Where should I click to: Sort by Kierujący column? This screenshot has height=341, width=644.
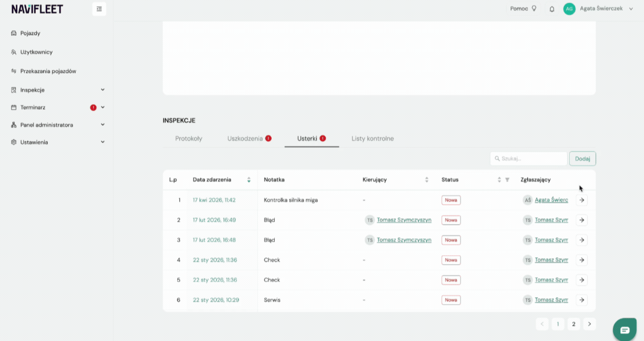(x=427, y=179)
